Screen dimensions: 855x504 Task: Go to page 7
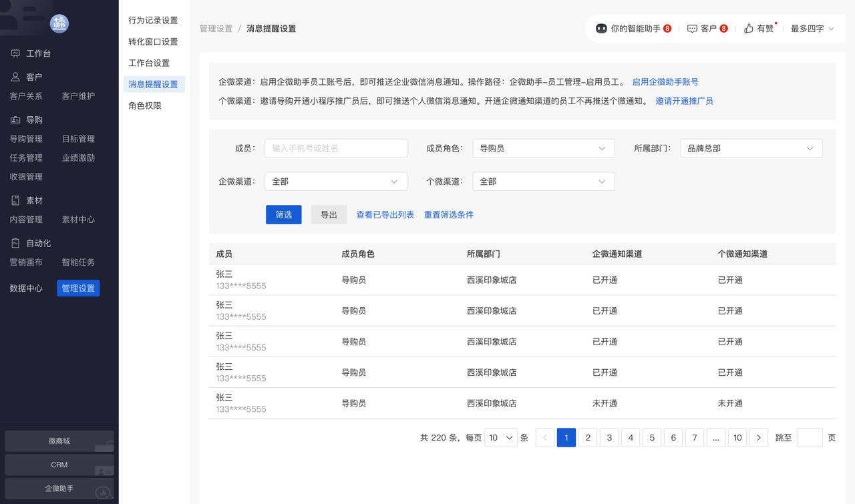click(695, 438)
